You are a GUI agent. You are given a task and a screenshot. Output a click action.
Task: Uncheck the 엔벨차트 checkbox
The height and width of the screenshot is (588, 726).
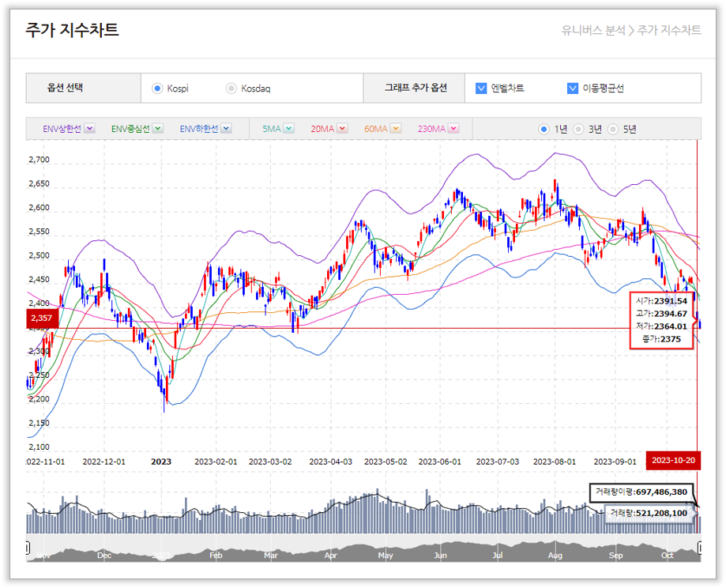pyautogui.click(x=481, y=89)
